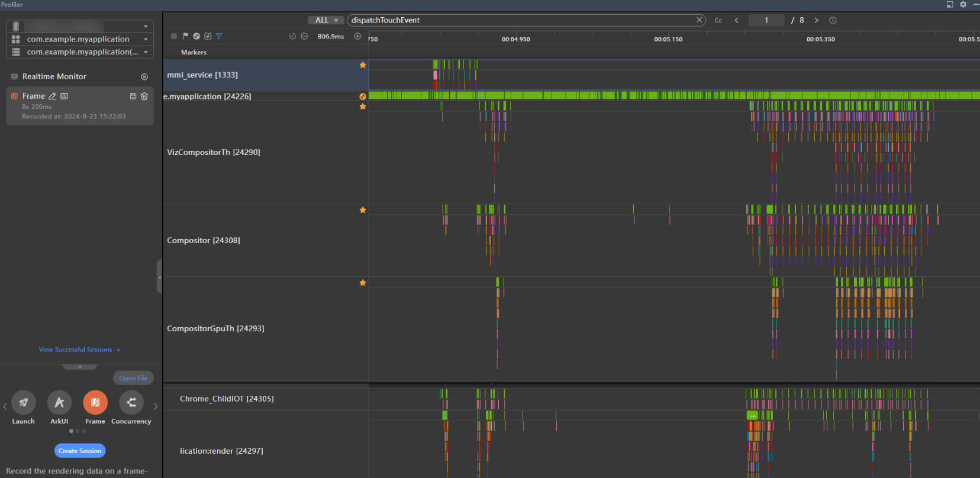Click the Profiler panel dock-layout icon

click(x=950, y=4)
